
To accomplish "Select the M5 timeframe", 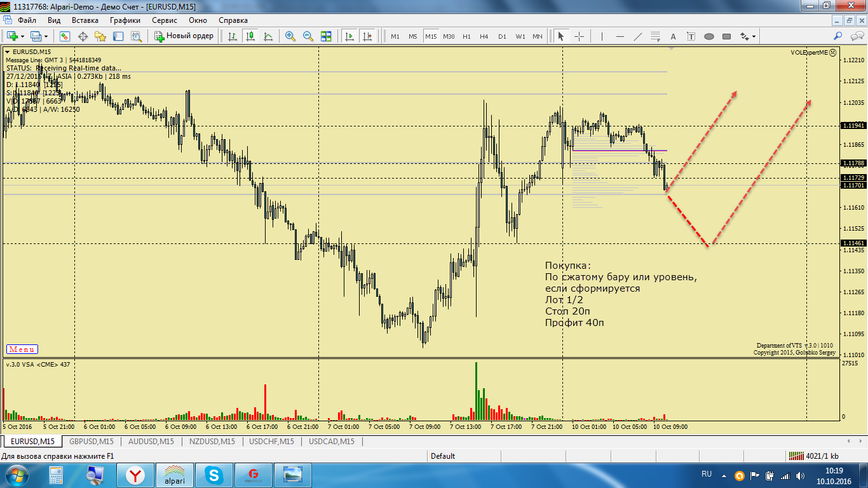I will pos(413,36).
